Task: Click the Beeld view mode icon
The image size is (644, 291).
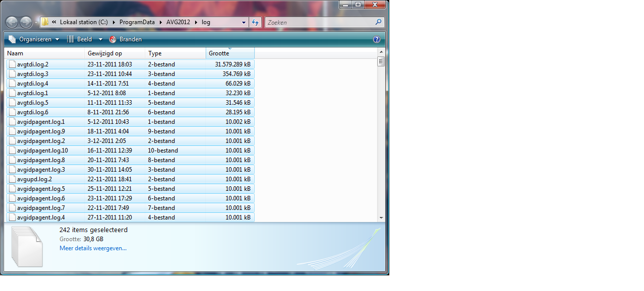Action: (71, 39)
